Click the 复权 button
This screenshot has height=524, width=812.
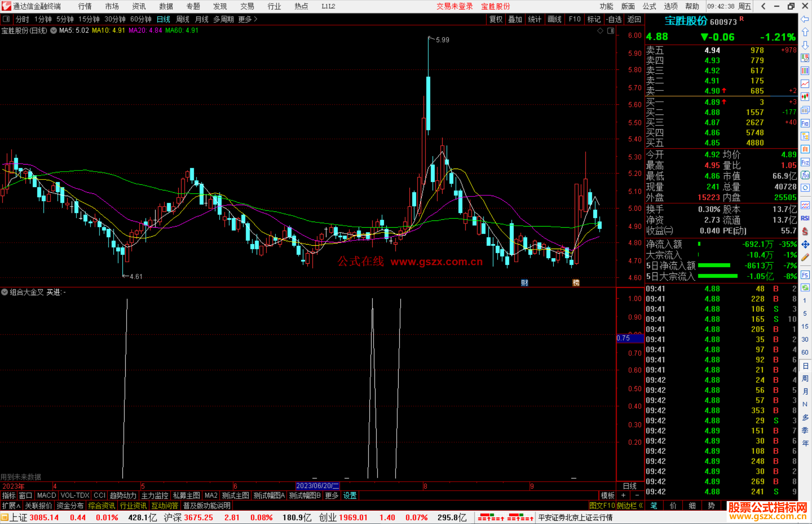pyautogui.click(x=495, y=19)
